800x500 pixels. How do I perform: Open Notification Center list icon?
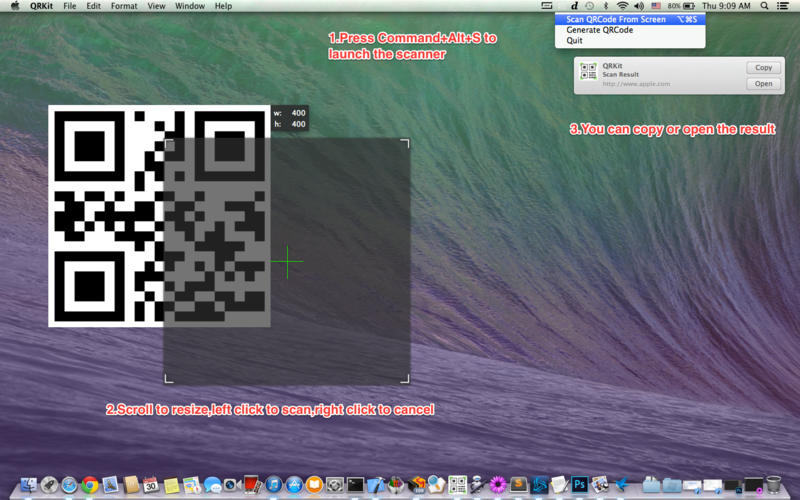click(786, 6)
